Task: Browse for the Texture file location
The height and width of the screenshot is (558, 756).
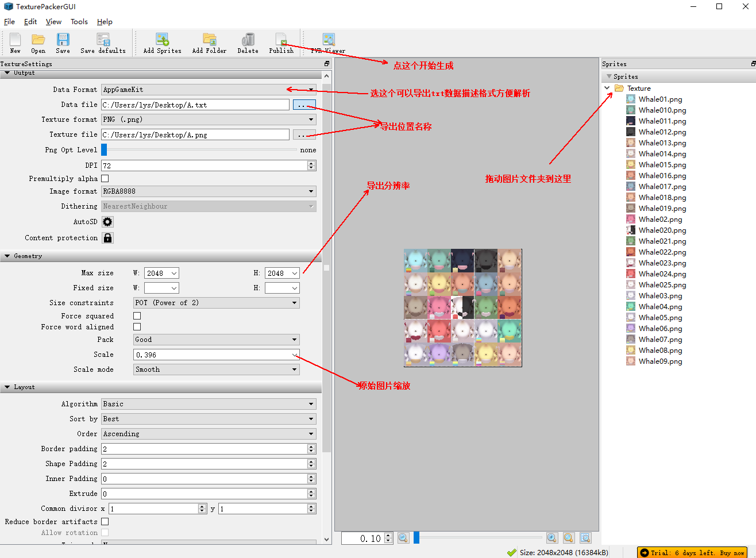Action: coord(304,134)
